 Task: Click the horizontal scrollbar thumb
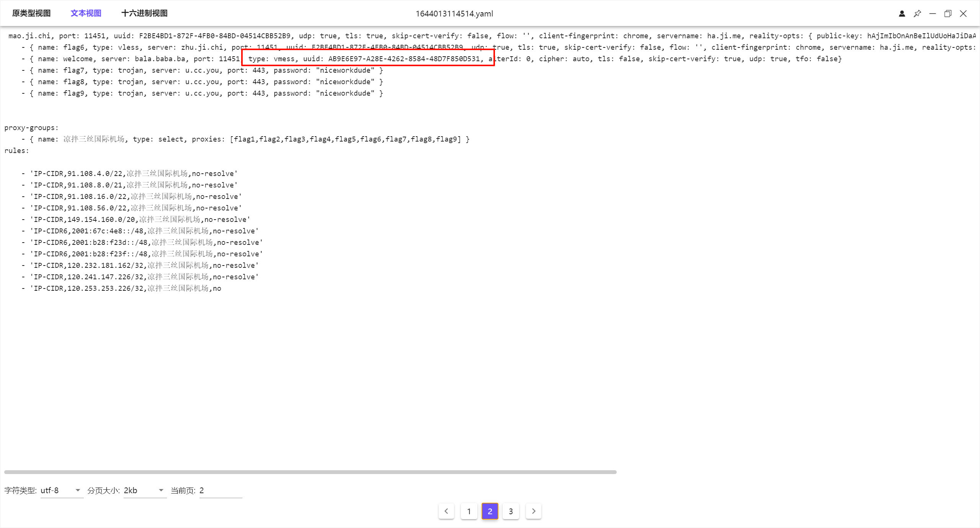[310, 472]
